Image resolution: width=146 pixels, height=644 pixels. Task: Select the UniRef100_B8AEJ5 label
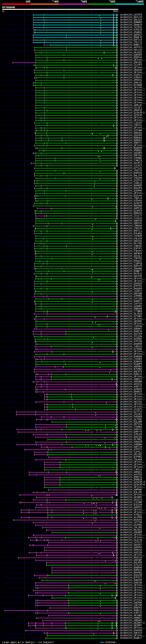tap(131, 37)
